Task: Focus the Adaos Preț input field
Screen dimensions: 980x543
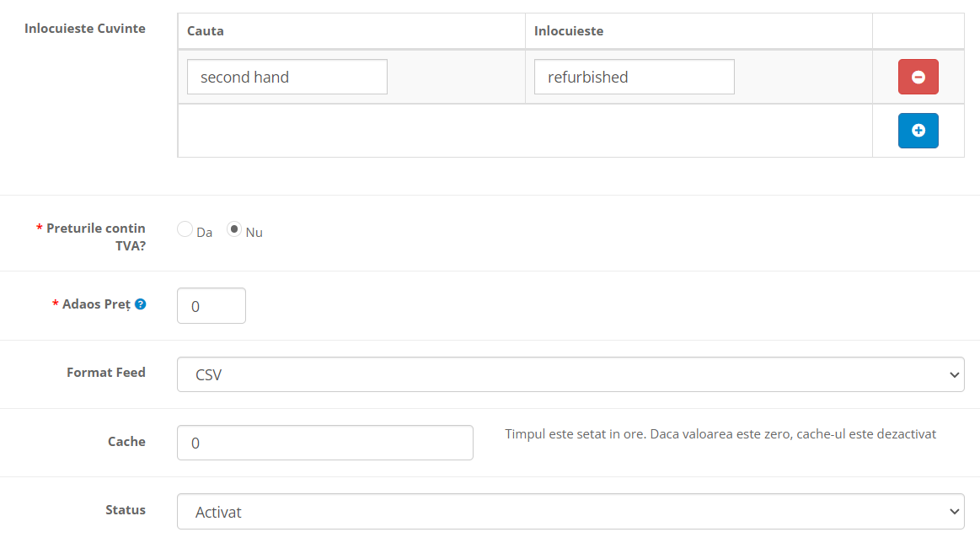Action: 211,306
